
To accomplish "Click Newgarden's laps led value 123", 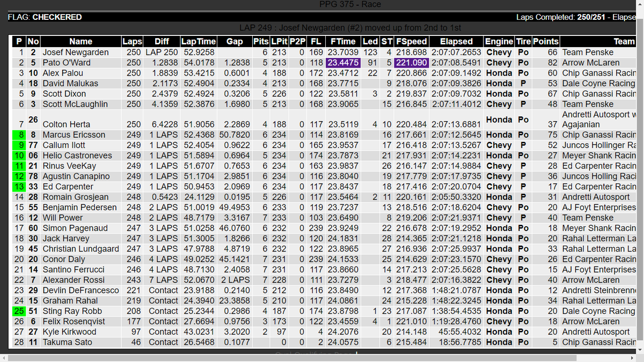I will point(370,53).
